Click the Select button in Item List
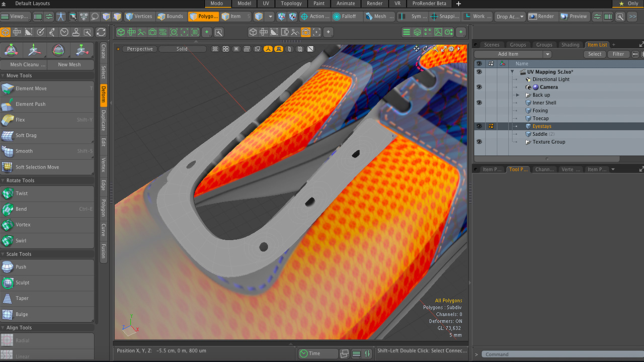The width and height of the screenshot is (644, 362). [595, 54]
